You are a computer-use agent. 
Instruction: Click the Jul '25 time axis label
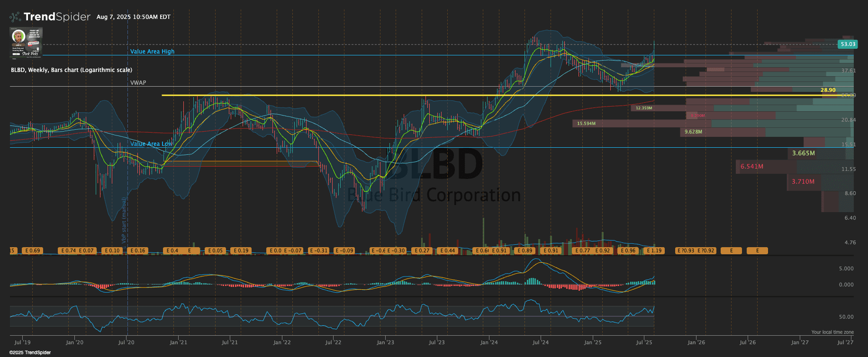pyautogui.click(x=644, y=342)
